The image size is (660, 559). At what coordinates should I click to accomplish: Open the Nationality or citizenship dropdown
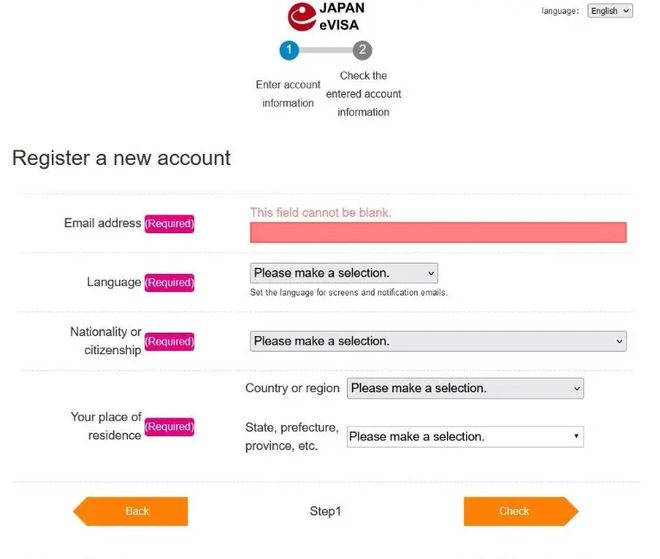(438, 341)
